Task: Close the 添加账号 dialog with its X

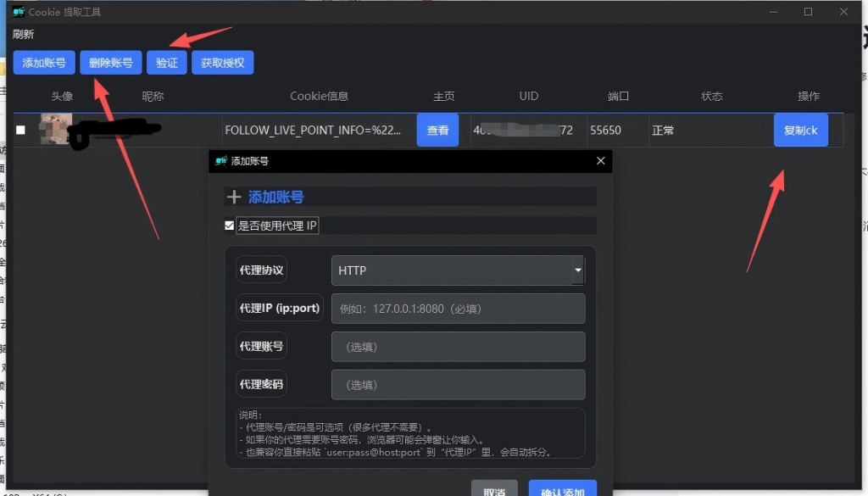Action: tap(600, 160)
